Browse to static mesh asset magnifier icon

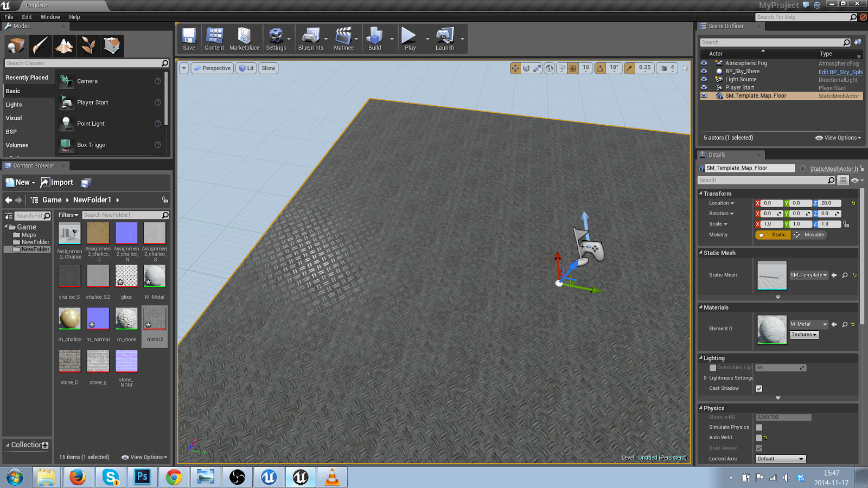point(845,275)
